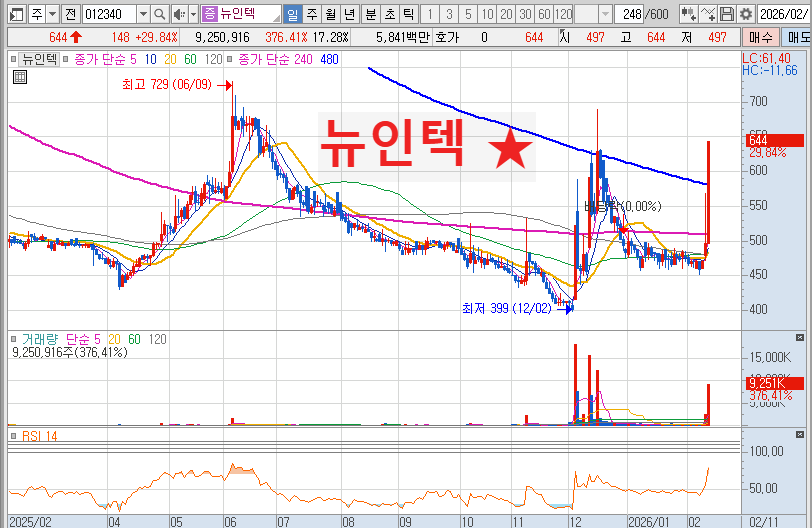Click the speaker sound alert icon
The height and width of the screenshot is (528, 812).
click(x=179, y=14)
